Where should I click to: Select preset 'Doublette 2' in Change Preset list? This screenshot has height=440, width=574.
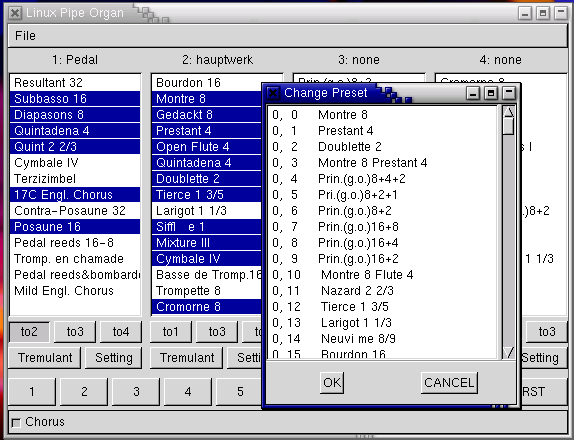(x=383, y=147)
